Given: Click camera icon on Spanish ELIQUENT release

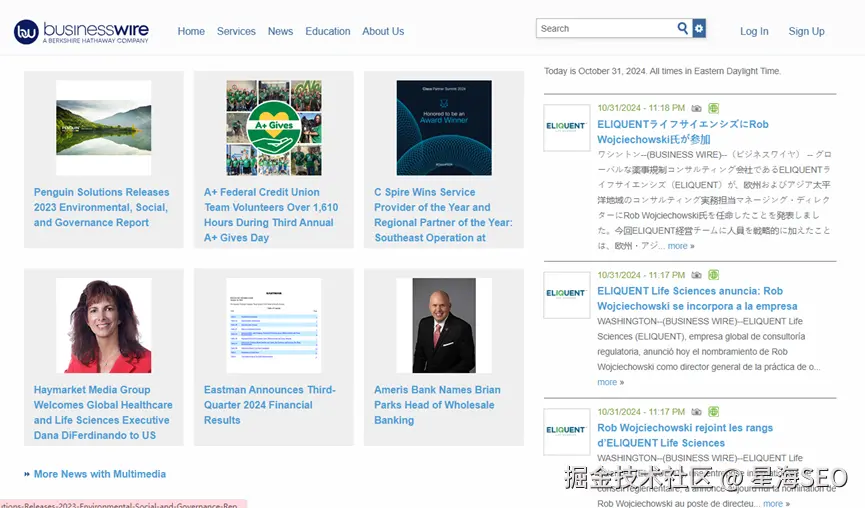Looking at the screenshot, I should 697,275.
